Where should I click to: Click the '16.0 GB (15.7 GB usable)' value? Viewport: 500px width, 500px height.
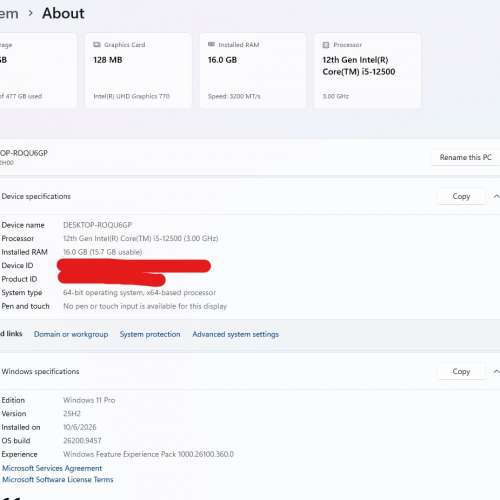click(103, 252)
